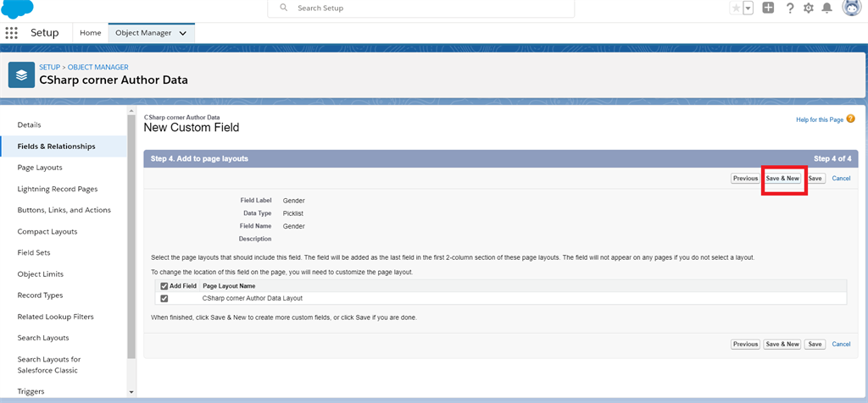Viewport: 868px width, 403px height.
Task: Switch to the Home tab
Action: [x=90, y=33]
